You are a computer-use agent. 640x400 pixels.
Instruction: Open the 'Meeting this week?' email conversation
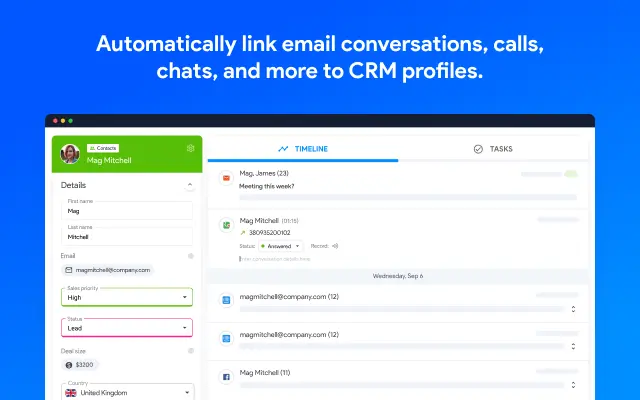(267, 186)
